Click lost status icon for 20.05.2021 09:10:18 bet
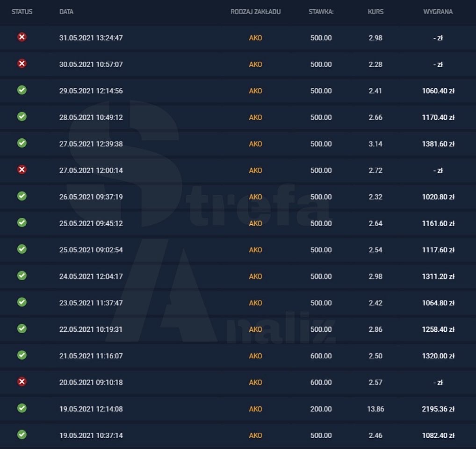 pos(22,382)
